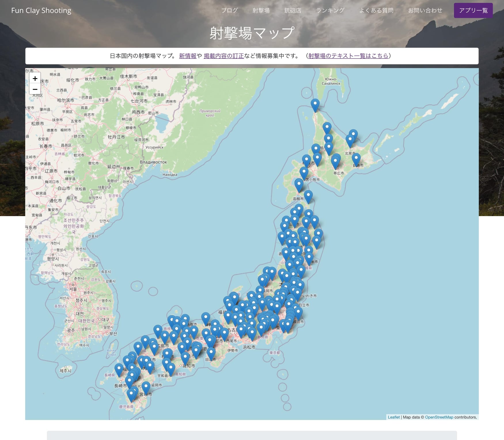Select 銃砲店 in the top navigation
504x440 pixels.
293,10
